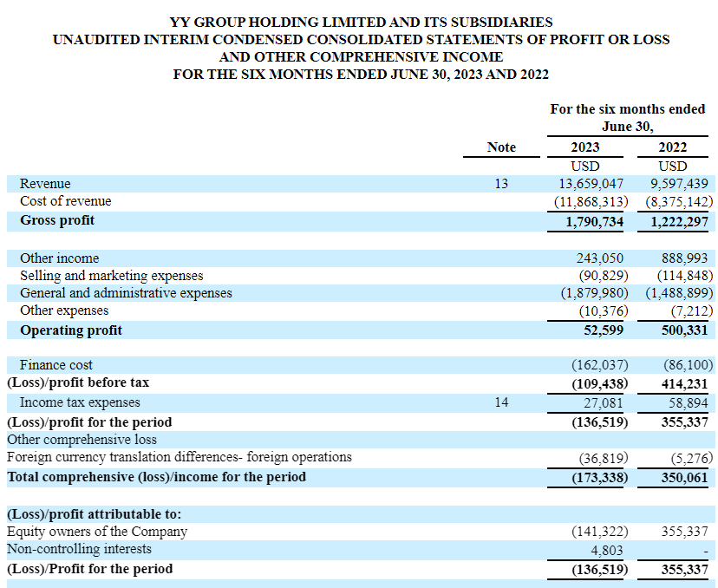Click the Cost of revenue label

(x=66, y=201)
